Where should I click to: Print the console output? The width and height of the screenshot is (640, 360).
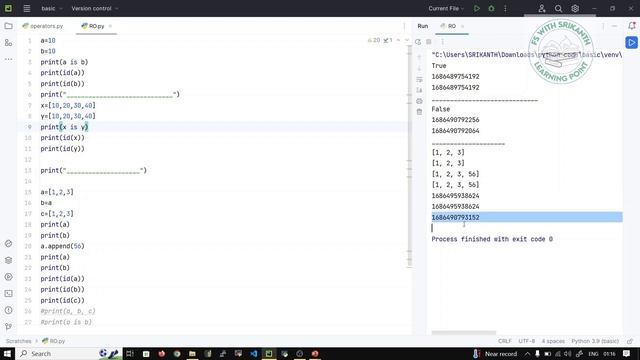419,101
